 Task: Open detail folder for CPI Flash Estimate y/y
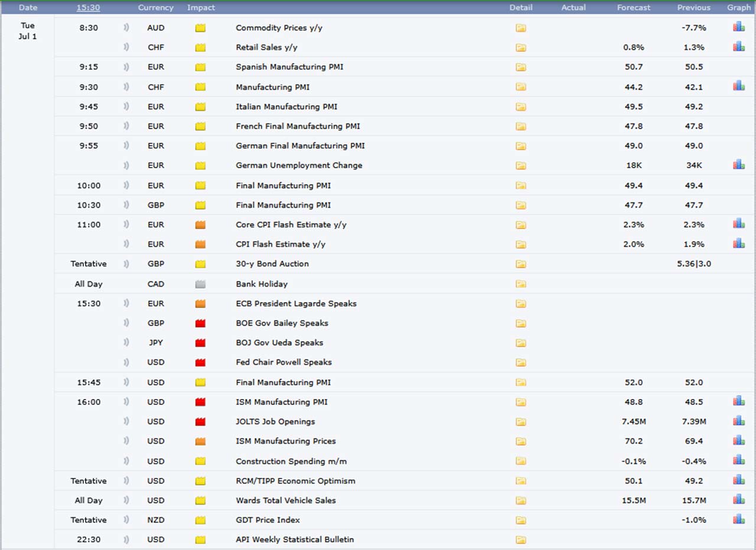tap(520, 244)
